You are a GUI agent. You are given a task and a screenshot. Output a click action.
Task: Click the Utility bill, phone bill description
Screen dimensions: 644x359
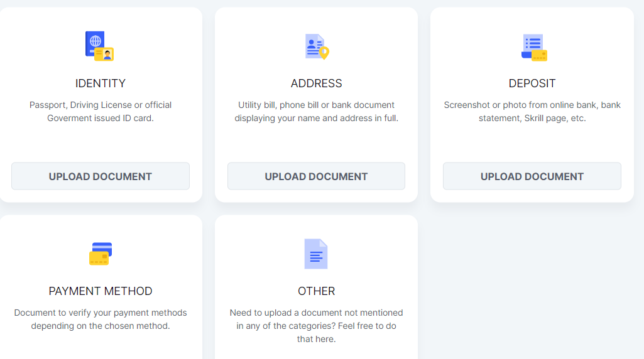click(316, 111)
